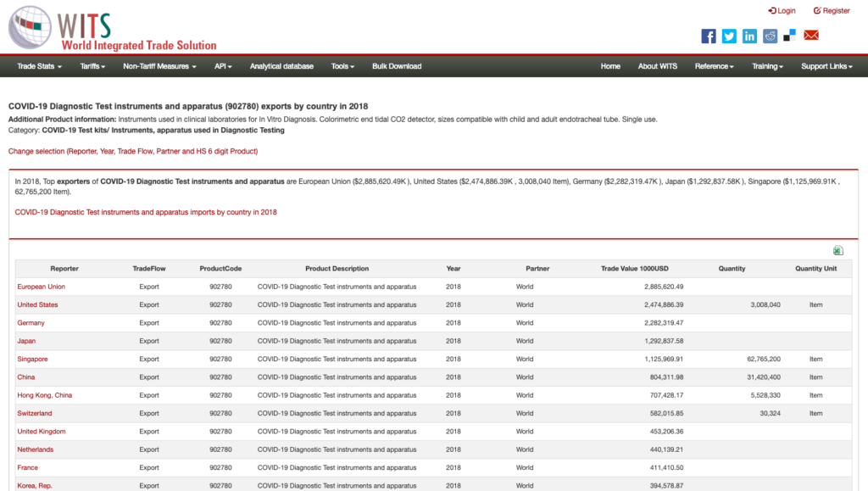Select trade value 453,206.36 cell
Image resolution: width=868 pixels, height=491 pixels.
[x=666, y=432]
